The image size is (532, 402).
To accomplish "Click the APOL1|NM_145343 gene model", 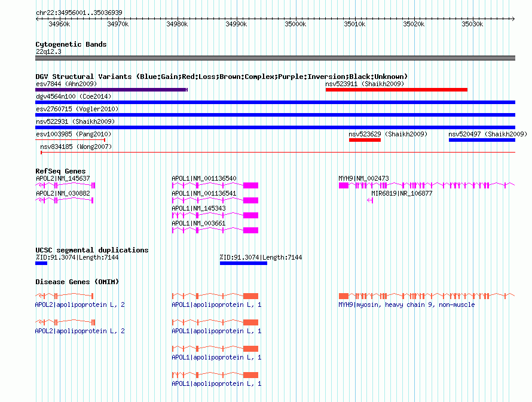I will 215,215.
